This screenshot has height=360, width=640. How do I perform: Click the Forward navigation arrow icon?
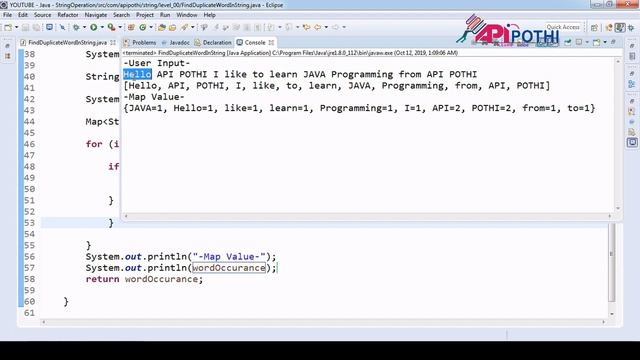(x=336, y=27)
